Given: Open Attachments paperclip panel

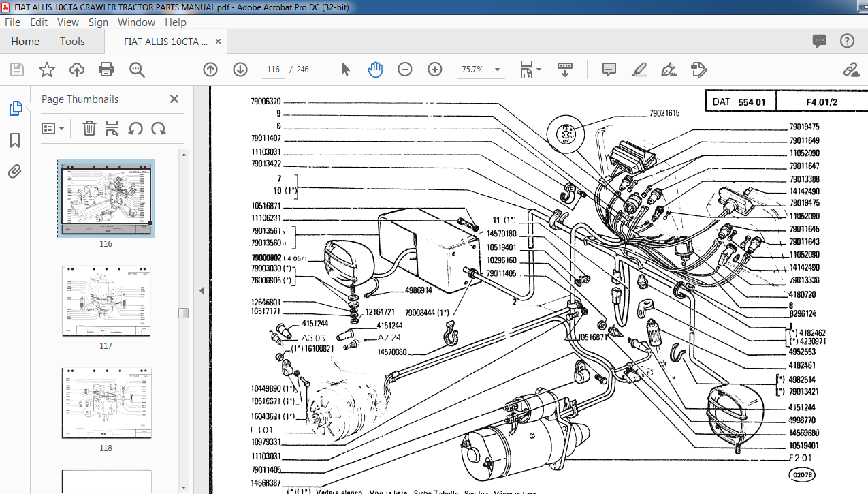Looking at the screenshot, I should coord(15,172).
